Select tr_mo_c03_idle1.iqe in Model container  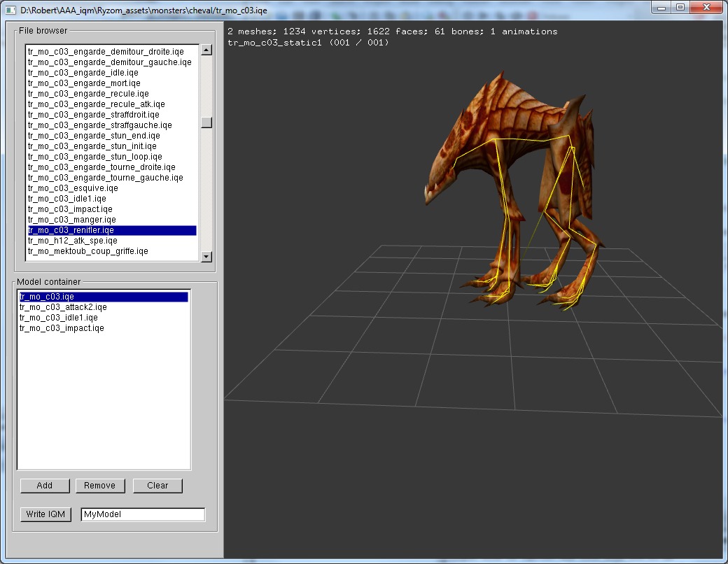point(58,318)
